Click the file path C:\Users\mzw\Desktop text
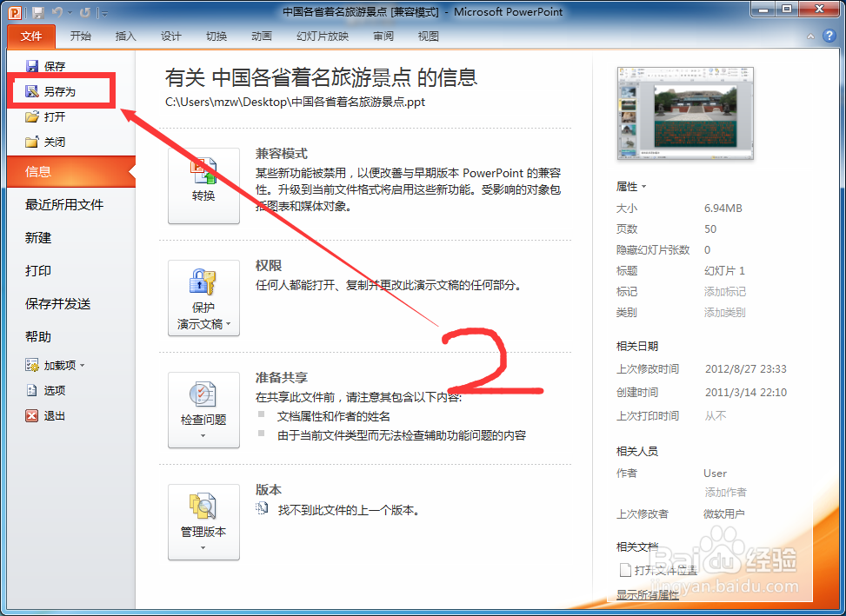The image size is (846, 616). (295, 102)
